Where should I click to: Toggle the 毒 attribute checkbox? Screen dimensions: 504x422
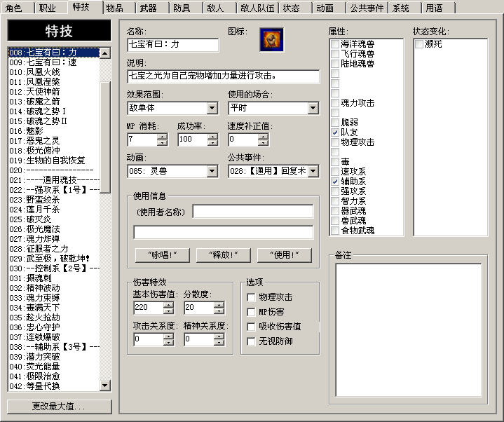pos(335,162)
